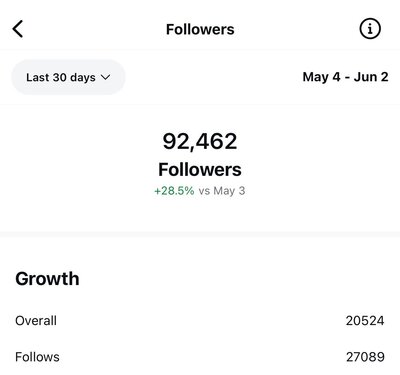400x375 pixels.
Task: Tap the +28.5% growth percentage
Action: click(x=174, y=191)
